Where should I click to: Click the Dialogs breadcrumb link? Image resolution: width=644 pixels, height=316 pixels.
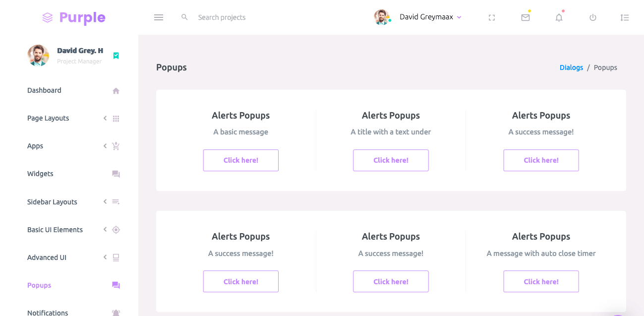pyautogui.click(x=571, y=67)
